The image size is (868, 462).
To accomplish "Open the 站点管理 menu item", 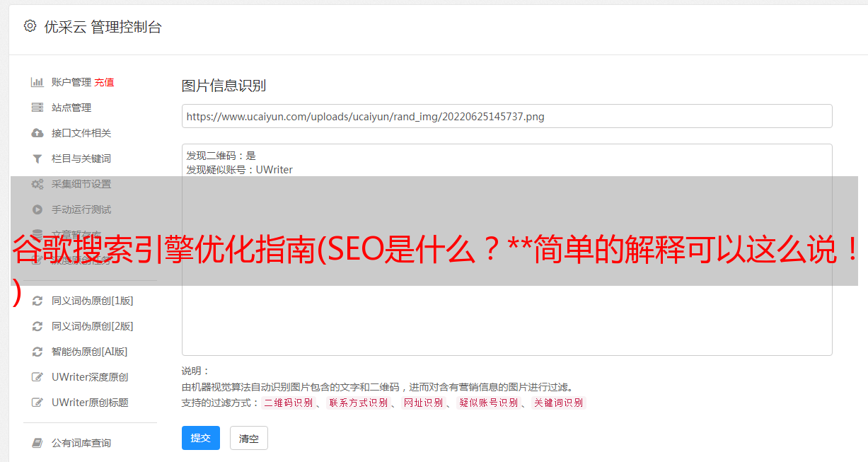I will [71, 108].
